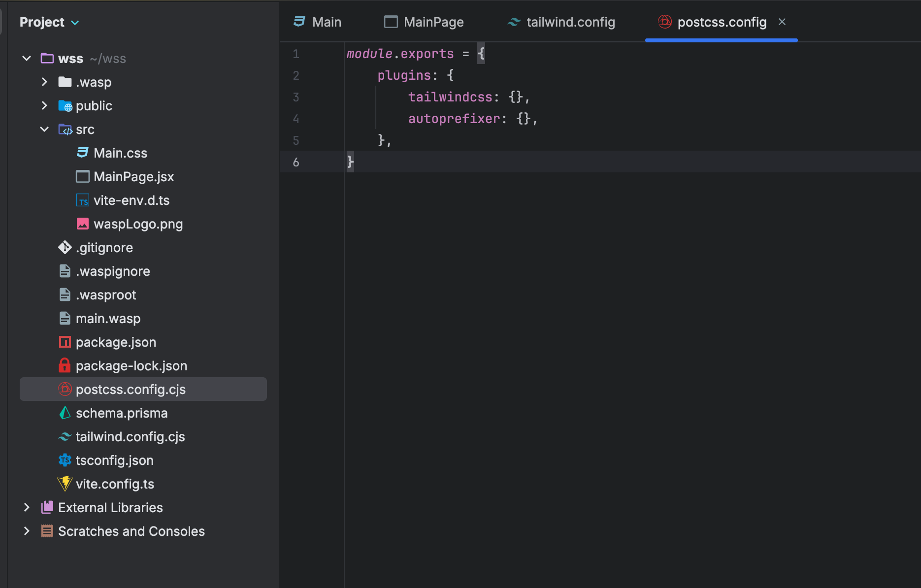Click the image icon beside waspLogo.png
Image resolution: width=921 pixels, height=588 pixels.
[x=83, y=224]
